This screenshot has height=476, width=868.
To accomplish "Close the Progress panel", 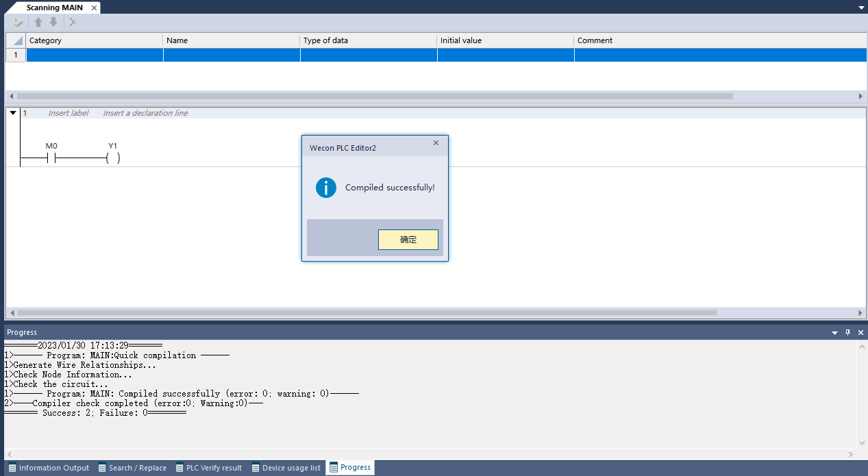I will pos(860,332).
